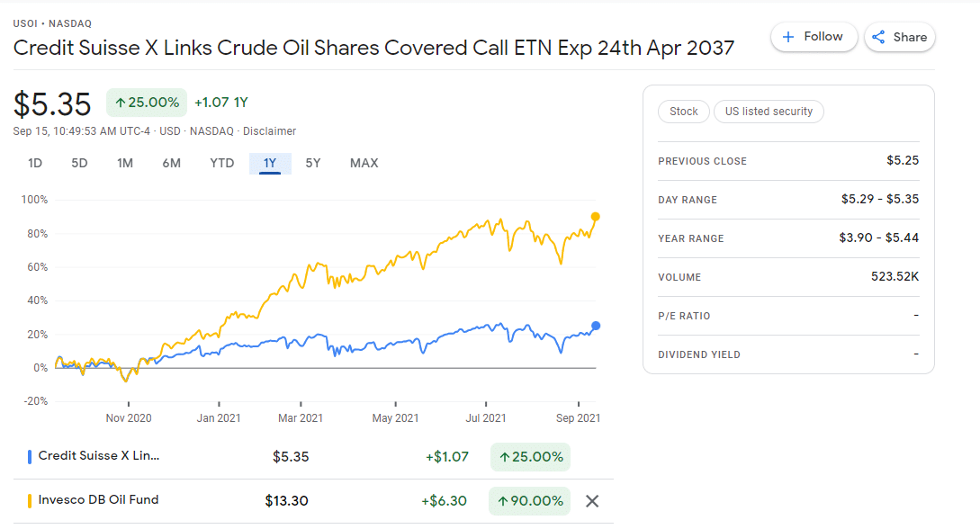
Task: Click the share icon
Action: coord(878,37)
